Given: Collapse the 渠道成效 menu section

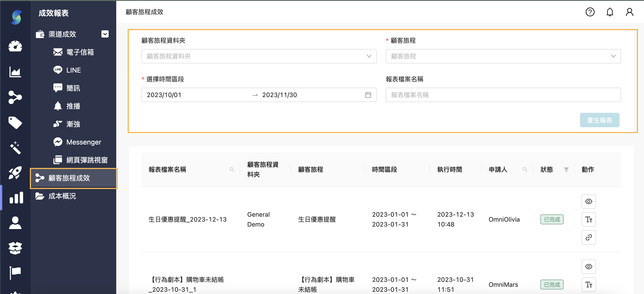Looking at the screenshot, I should tap(105, 34).
